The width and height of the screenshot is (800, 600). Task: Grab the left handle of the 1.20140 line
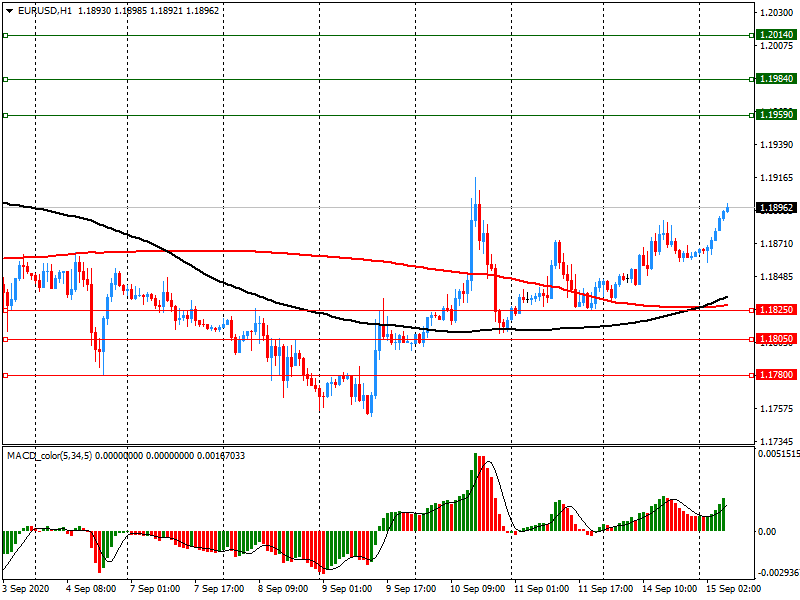coord(6,36)
